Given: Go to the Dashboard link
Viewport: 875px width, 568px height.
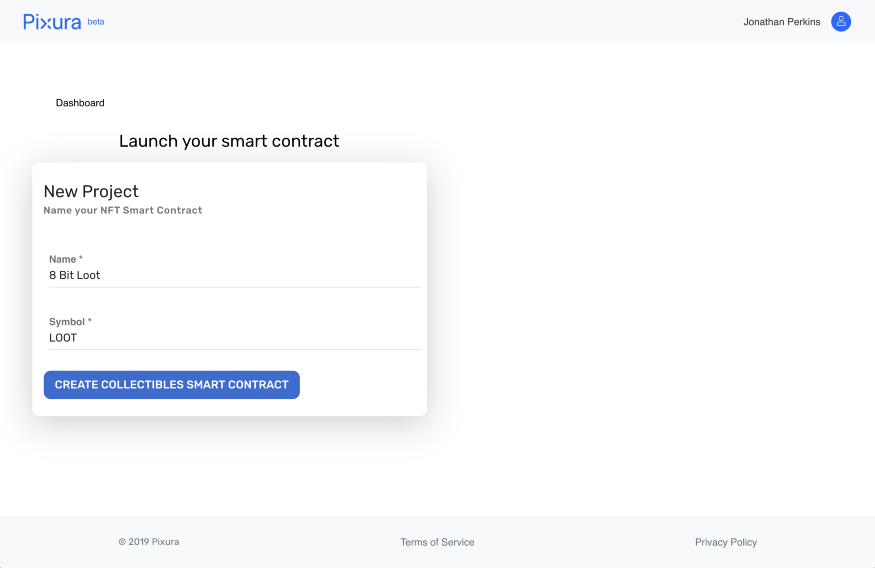Looking at the screenshot, I should (80, 103).
